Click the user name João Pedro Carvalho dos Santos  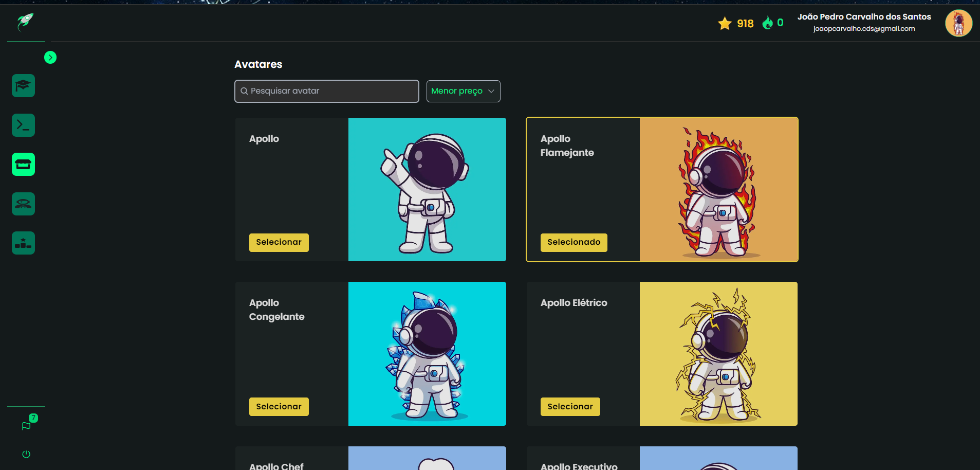(x=864, y=17)
